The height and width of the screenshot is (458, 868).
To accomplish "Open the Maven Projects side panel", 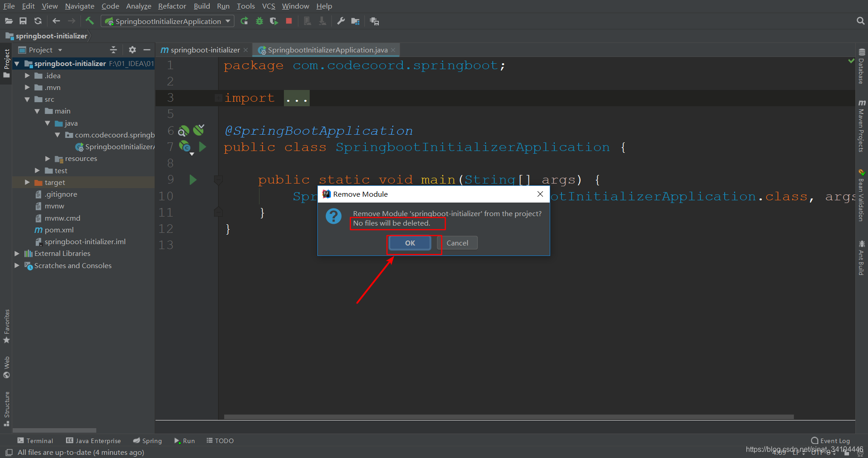I will (x=862, y=126).
